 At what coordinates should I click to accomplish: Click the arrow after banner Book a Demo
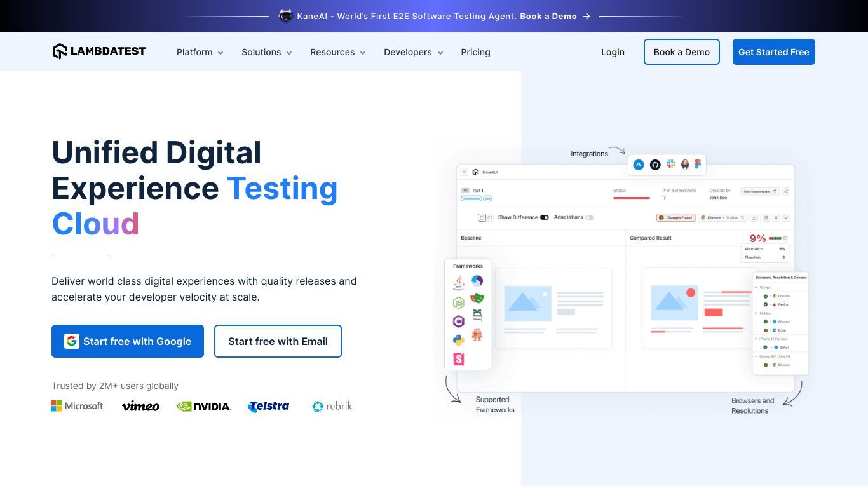pos(587,17)
